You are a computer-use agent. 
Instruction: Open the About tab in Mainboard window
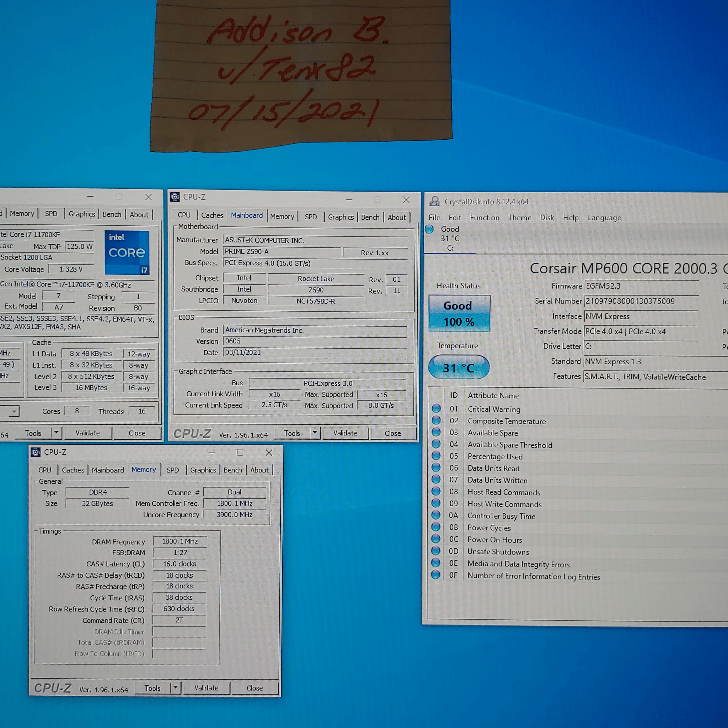[397, 218]
